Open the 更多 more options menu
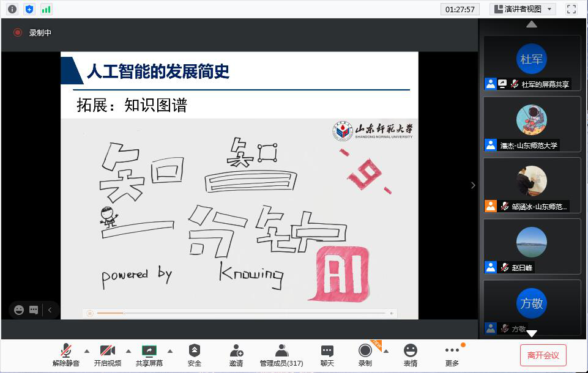 point(452,355)
